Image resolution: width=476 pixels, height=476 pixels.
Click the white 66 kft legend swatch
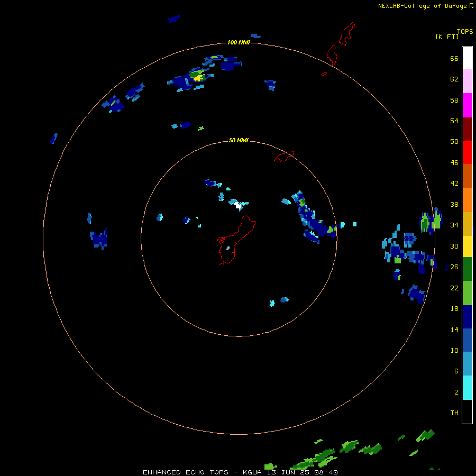pos(467,58)
